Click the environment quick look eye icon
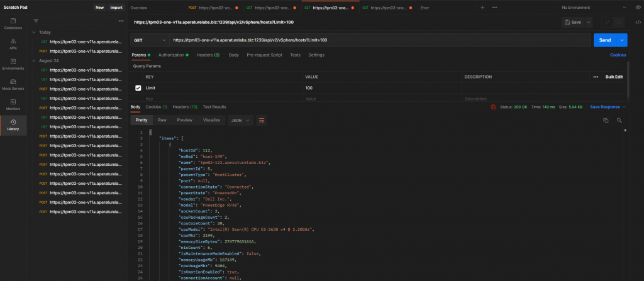The height and width of the screenshot is (281, 644). click(638, 8)
